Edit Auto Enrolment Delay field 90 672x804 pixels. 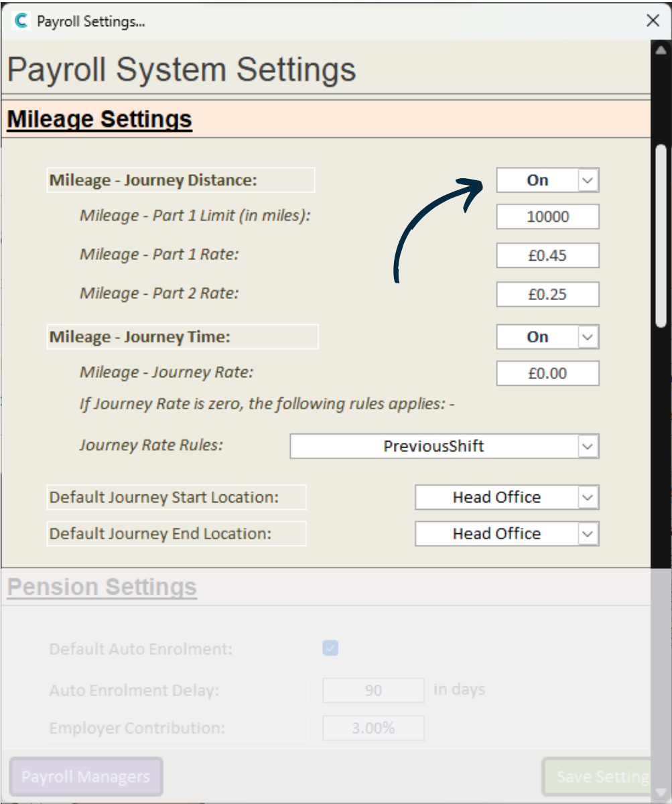coord(373,690)
